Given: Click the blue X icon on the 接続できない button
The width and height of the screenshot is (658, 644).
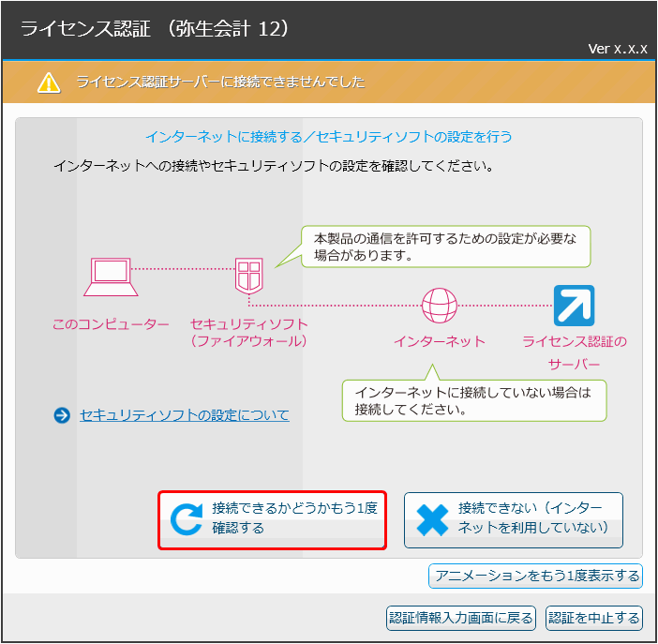Looking at the screenshot, I should click(431, 520).
